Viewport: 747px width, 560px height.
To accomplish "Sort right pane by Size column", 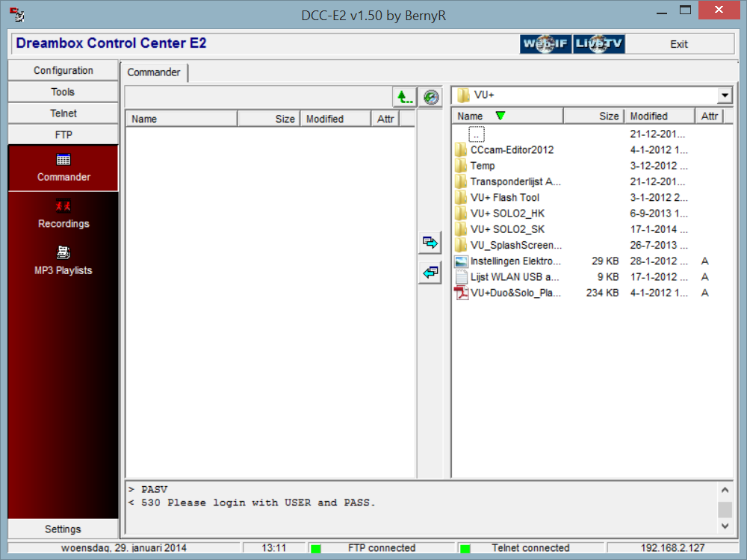I will point(594,116).
